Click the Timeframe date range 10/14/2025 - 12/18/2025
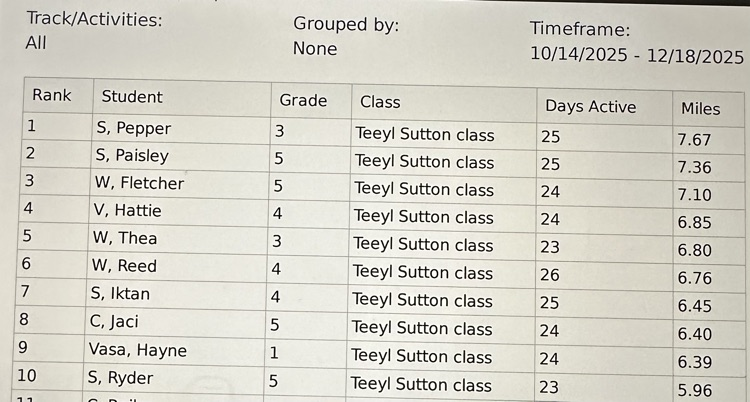 637,57
